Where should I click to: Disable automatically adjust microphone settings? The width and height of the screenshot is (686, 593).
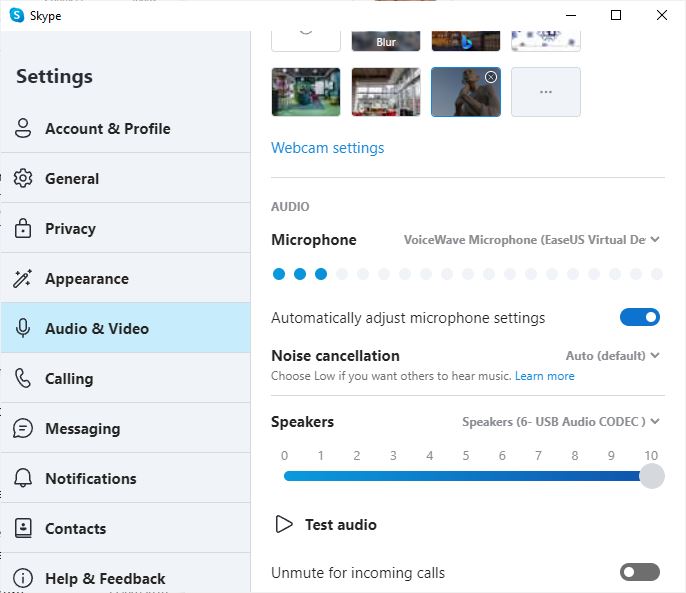click(x=640, y=317)
